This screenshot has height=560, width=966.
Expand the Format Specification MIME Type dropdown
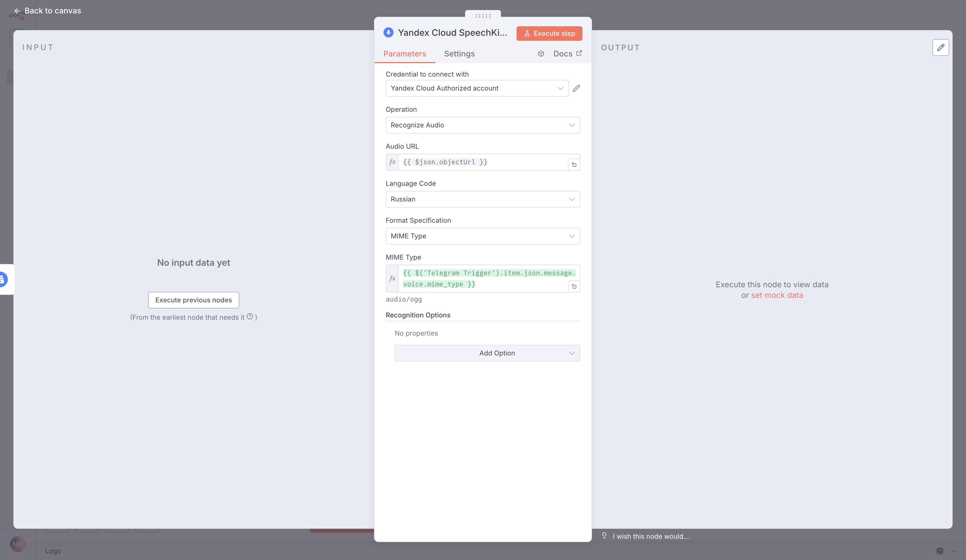coord(483,236)
